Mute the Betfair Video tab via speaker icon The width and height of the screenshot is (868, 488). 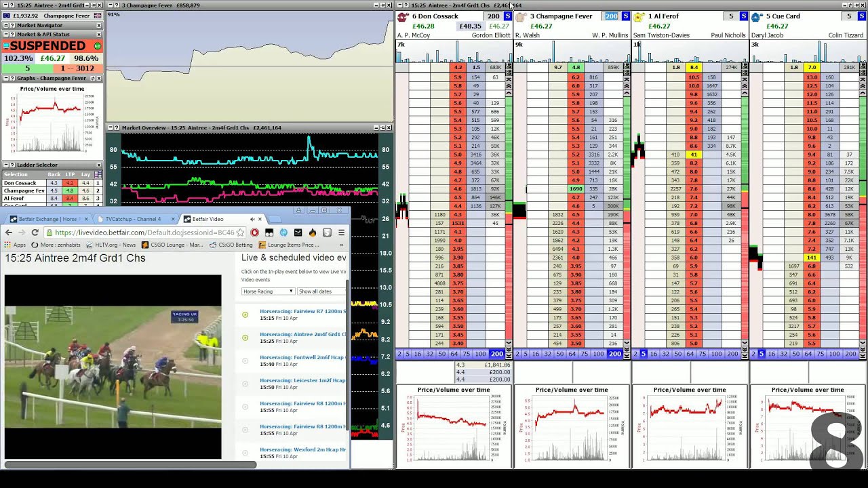[x=252, y=219]
